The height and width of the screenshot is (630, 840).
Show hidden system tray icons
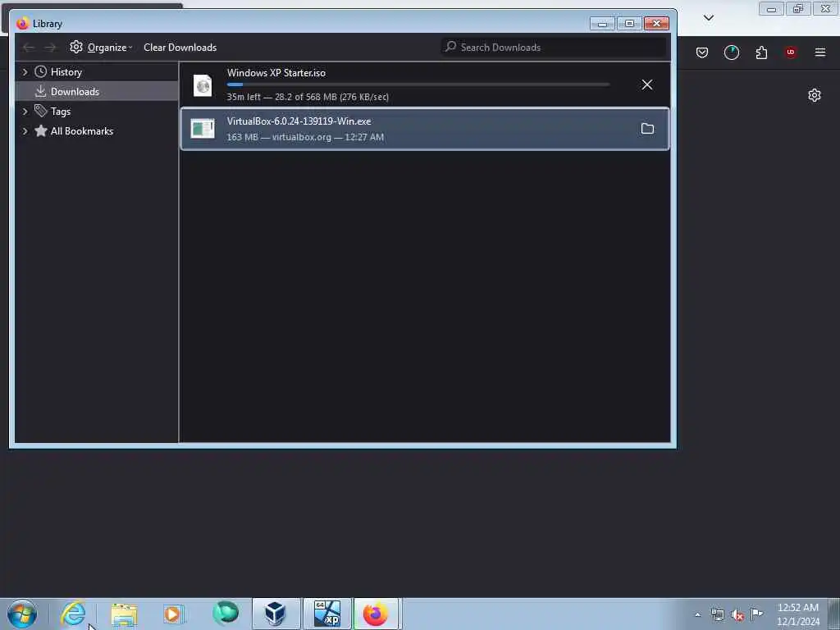coord(697,615)
